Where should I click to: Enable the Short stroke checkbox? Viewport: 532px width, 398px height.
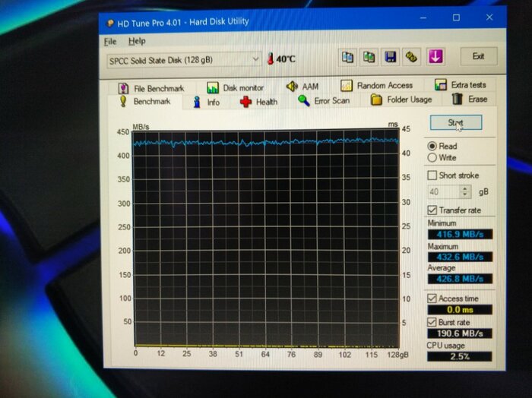pyautogui.click(x=432, y=175)
